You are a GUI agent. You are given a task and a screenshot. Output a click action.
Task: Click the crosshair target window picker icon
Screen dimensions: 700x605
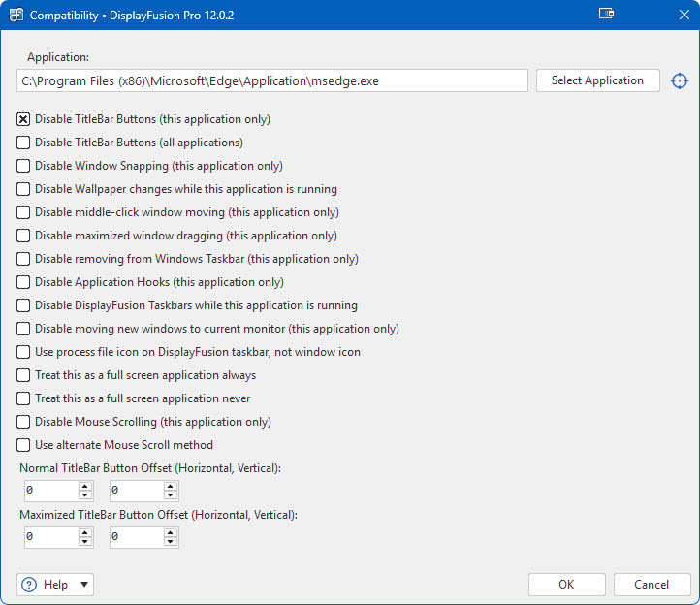point(680,80)
